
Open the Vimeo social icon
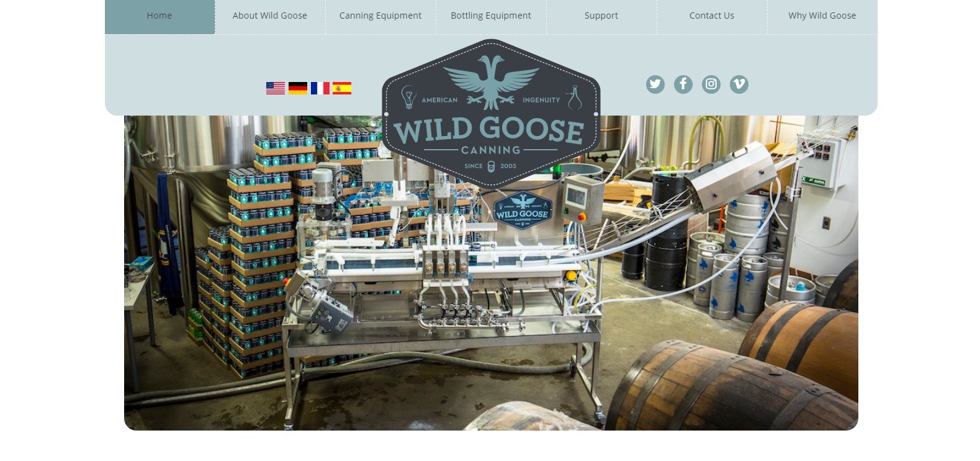[739, 84]
